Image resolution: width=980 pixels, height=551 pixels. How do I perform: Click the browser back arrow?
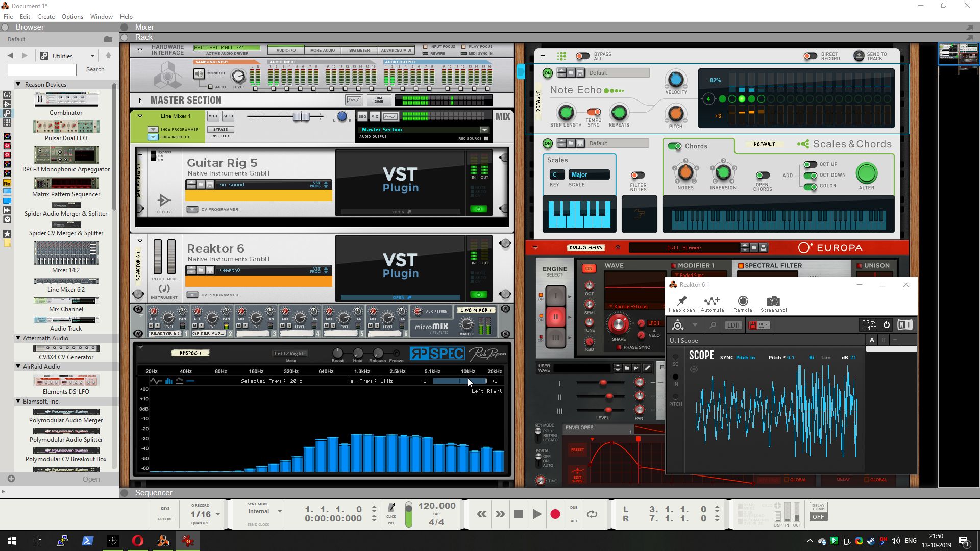point(10,55)
